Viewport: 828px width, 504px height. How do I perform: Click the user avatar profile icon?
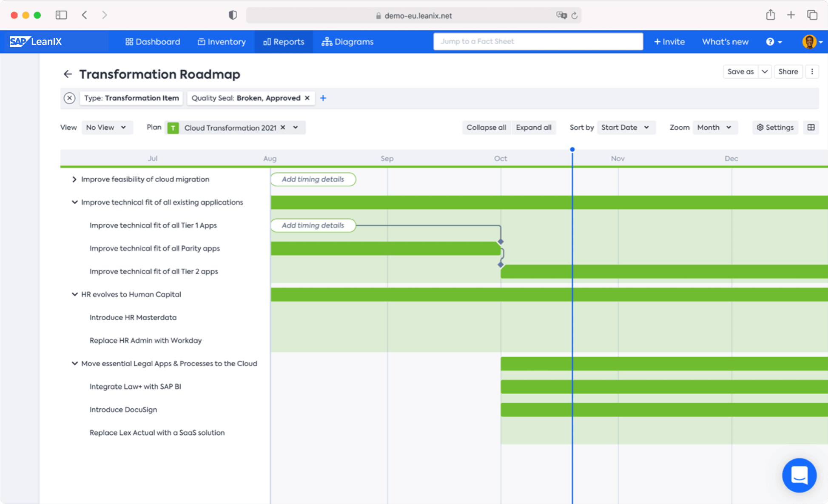[x=809, y=42]
